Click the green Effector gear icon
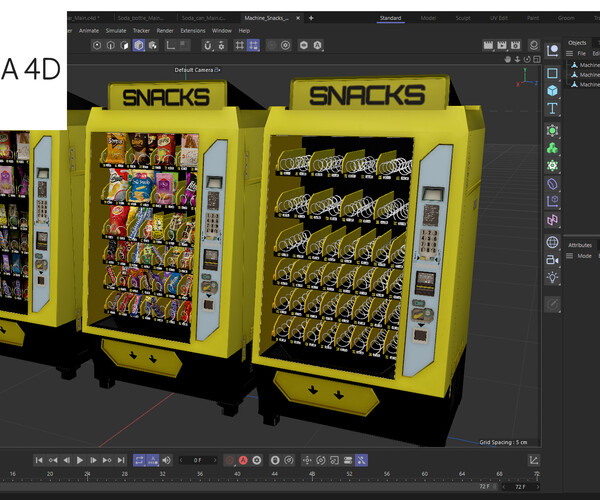 pyautogui.click(x=552, y=166)
